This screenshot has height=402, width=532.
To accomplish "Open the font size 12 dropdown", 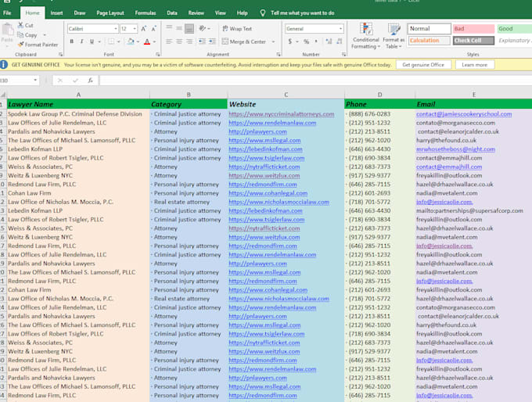I will [135, 29].
